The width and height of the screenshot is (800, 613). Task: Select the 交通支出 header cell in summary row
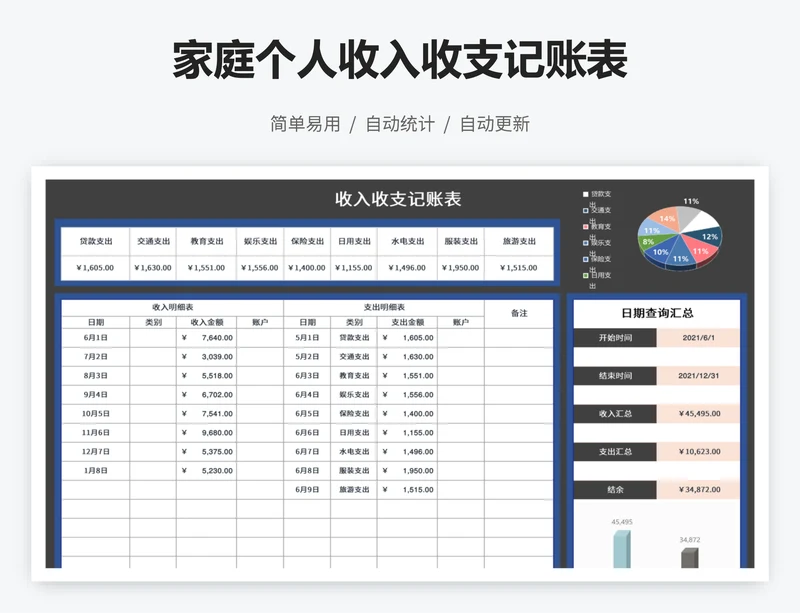click(x=153, y=241)
